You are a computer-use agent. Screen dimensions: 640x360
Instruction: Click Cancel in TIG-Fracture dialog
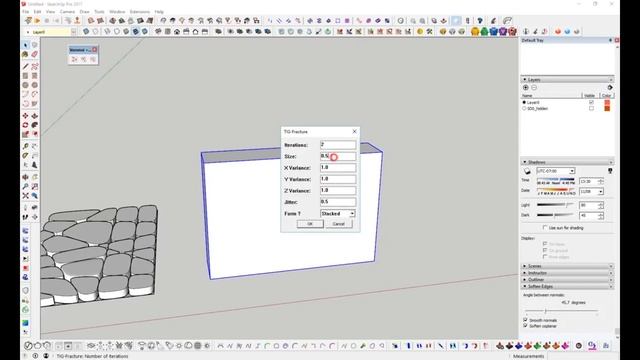pyautogui.click(x=338, y=224)
